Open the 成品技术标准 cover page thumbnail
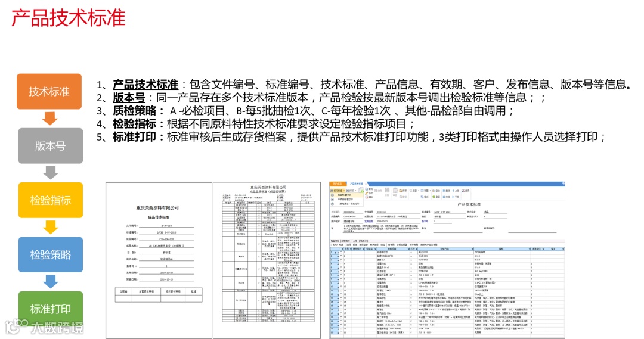This screenshot has width=644, height=339. click(159, 260)
